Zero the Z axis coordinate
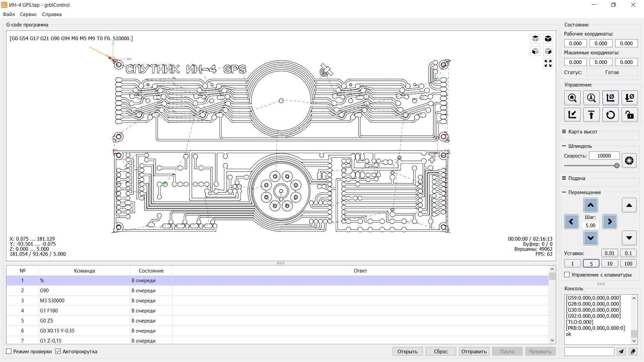Image resolution: width=644 pixels, height=362 pixels. pos(630,98)
